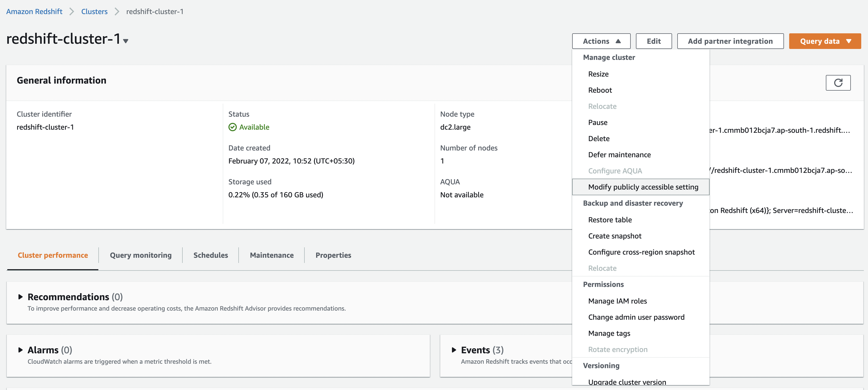Open the Clusters breadcrumb link
This screenshot has height=390, width=868.
pyautogui.click(x=94, y=11)
